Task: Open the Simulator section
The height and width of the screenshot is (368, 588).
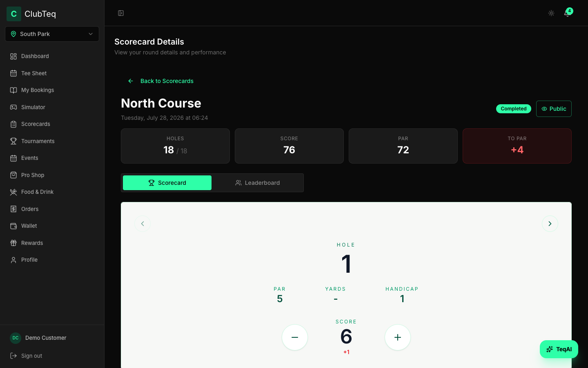Action: [x=52, y=107]
